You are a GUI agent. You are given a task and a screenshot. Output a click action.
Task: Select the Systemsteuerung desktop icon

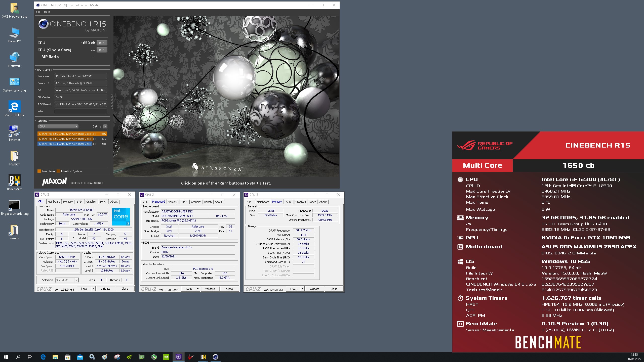14,84
